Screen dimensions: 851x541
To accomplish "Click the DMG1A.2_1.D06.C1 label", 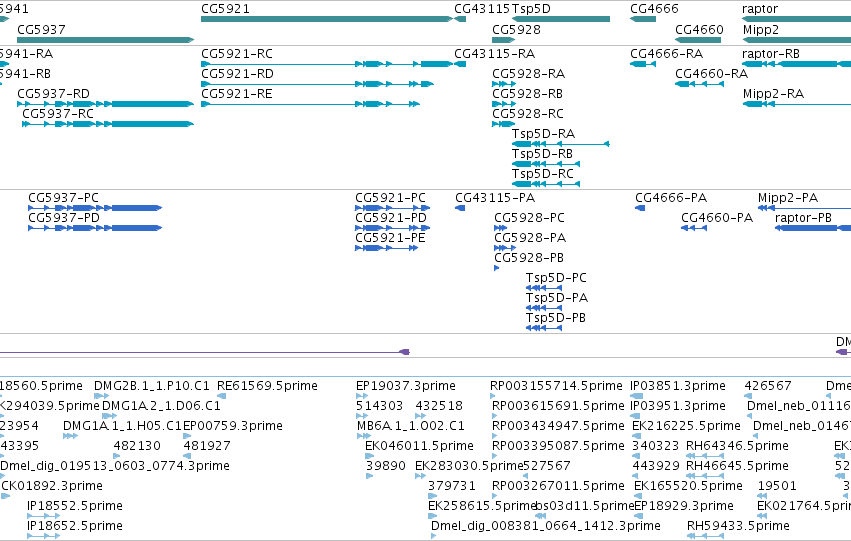I will tap(161, 406).
